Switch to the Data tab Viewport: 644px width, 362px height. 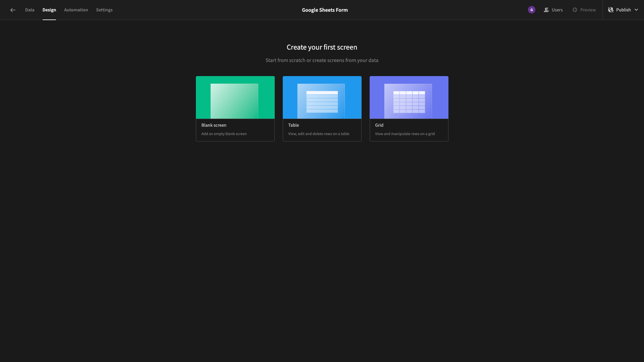pos(30,10)
